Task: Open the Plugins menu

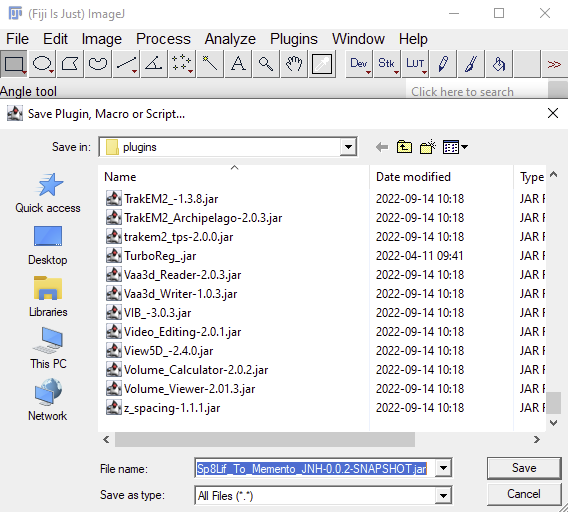Action: pos(293,39)
